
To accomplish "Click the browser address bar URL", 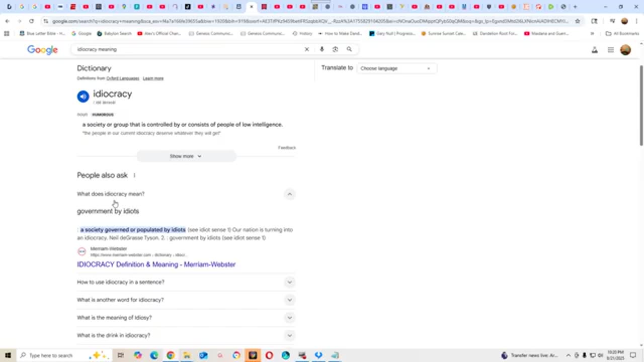I will pyautogui.click(x=309, y=21).
